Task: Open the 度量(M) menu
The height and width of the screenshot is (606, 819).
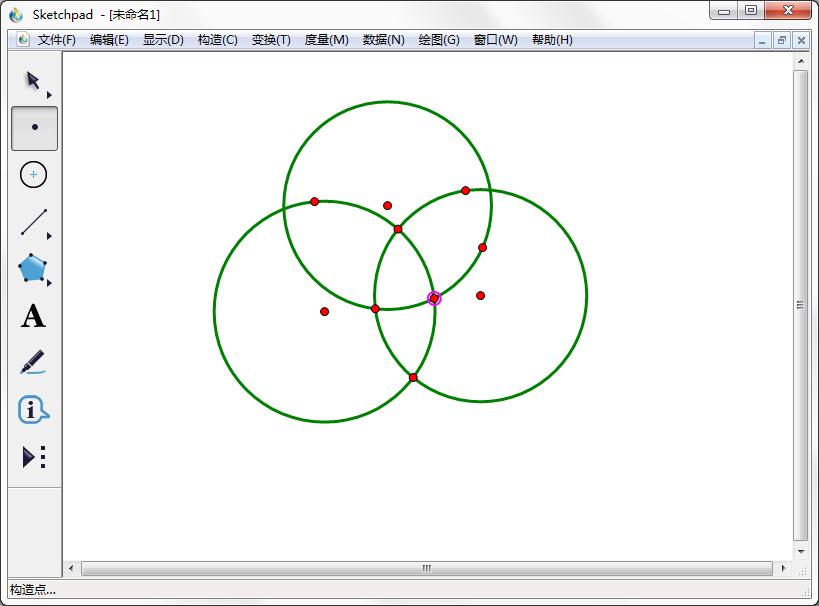Action: [x=326, y=40]
